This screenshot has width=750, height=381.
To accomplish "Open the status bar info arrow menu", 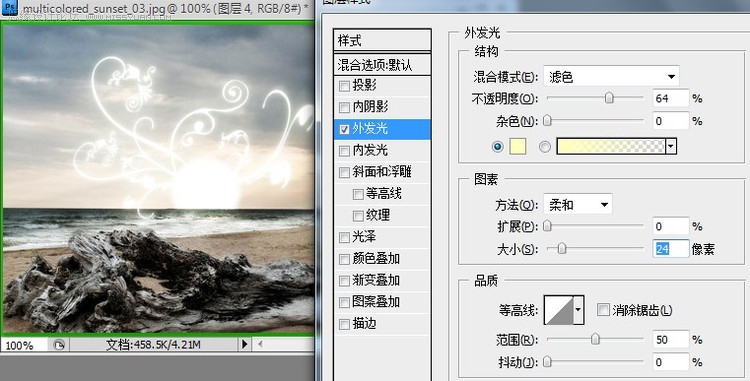I will click(245, 344).
